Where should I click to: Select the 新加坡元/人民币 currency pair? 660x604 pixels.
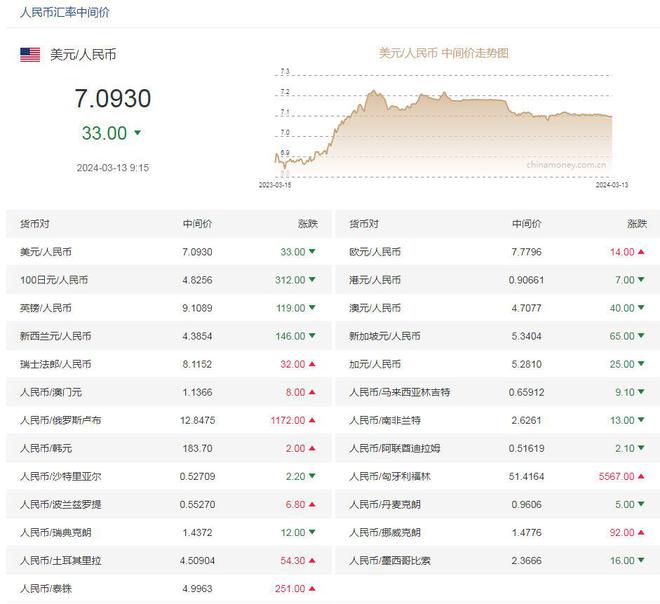pyautogui.click(x=385, y=336)
